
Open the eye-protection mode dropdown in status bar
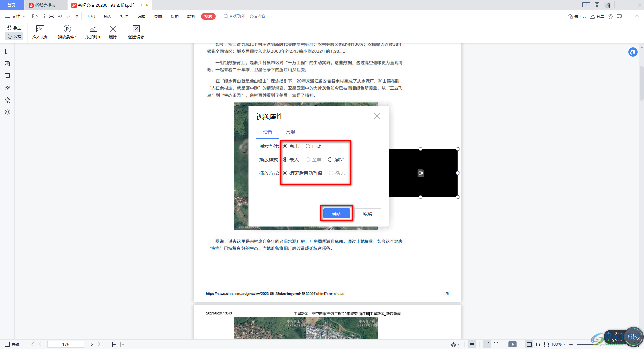point(455,344)
